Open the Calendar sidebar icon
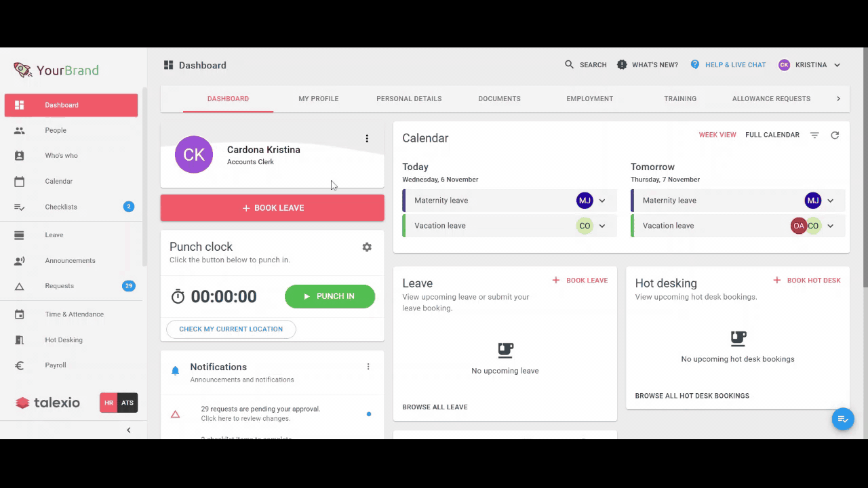 [19, 182]
